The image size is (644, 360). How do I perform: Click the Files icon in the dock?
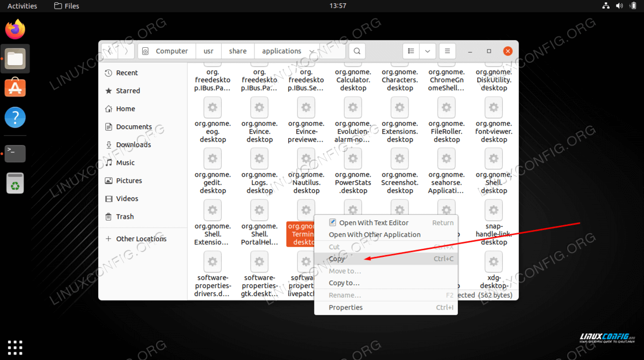pos(15,59)
